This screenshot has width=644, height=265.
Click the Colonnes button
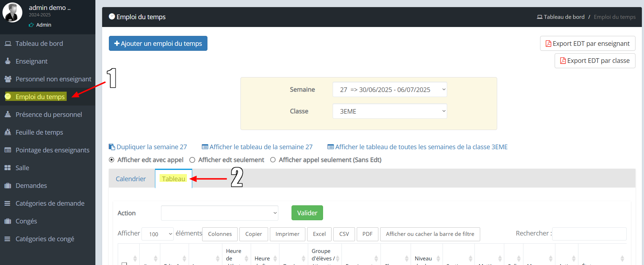220,234
